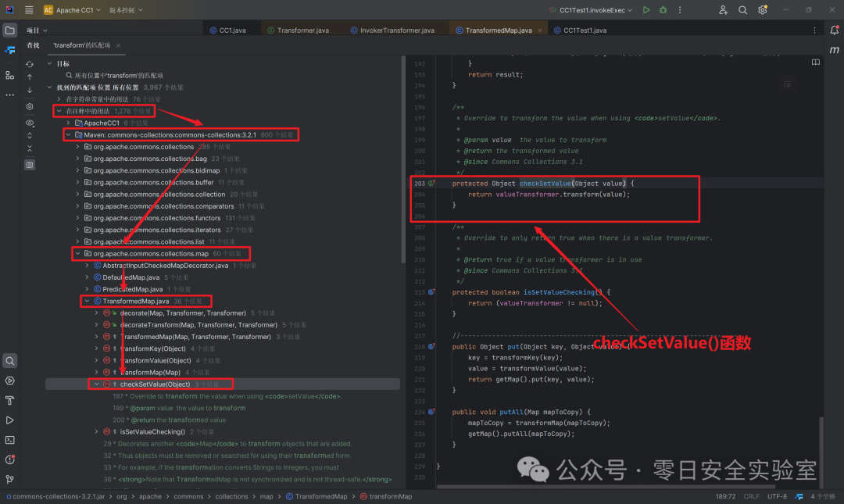Viewport: 844px width, 504px height.
Task: Collapse org.apache.commons.collections.map package
Action: click(x=77, y=253)
